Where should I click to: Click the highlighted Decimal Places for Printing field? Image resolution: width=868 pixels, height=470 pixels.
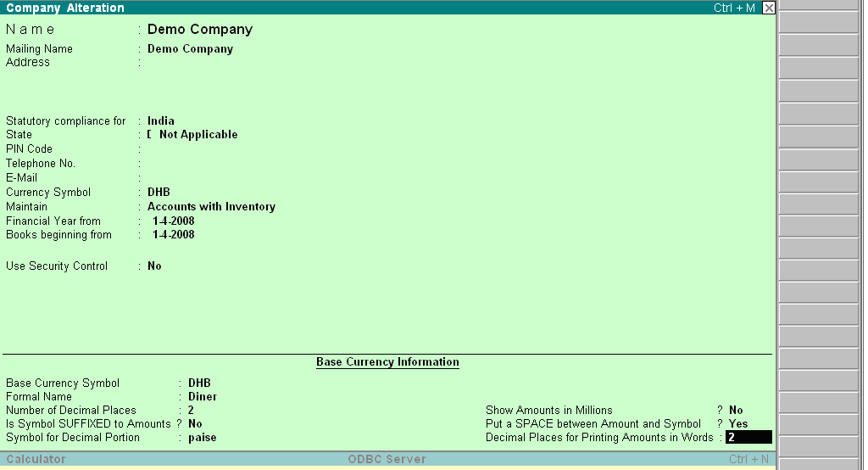pos(748,437)
